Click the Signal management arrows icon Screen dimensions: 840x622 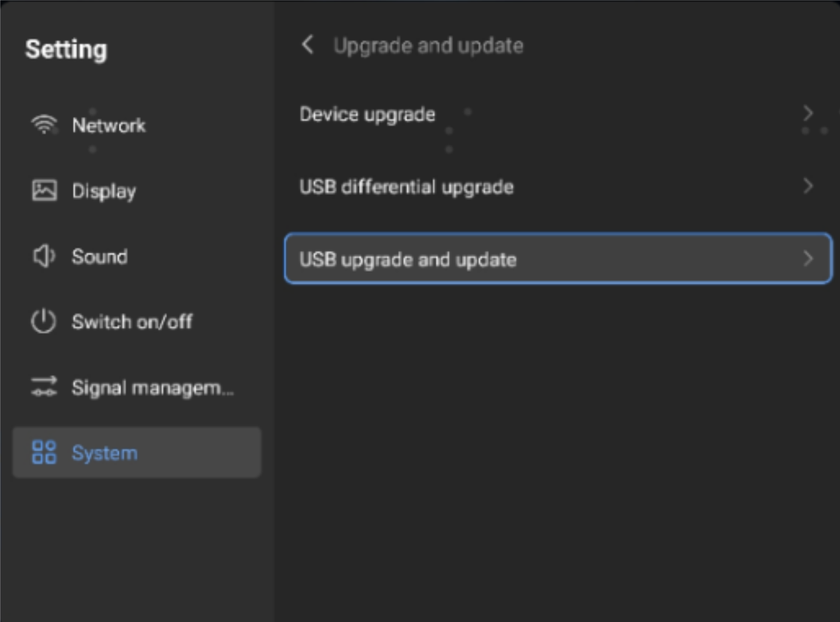[44, 386]
